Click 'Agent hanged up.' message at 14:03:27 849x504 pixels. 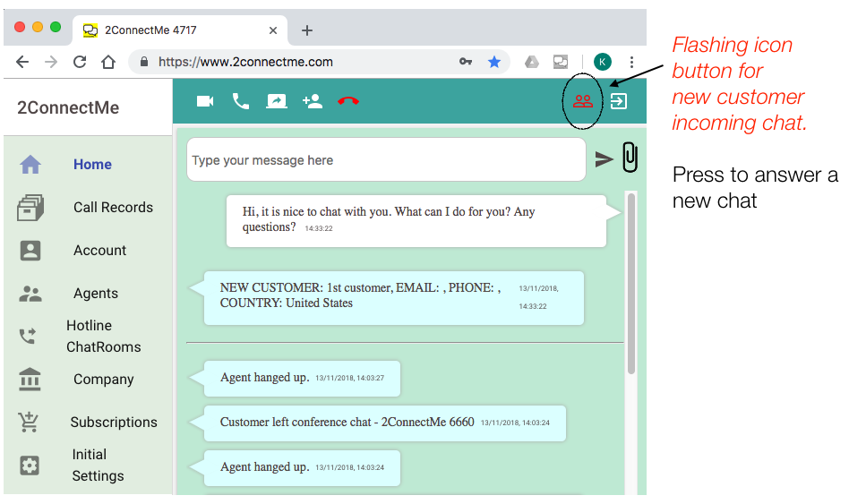pyautogui.click(x=302, y=379)
